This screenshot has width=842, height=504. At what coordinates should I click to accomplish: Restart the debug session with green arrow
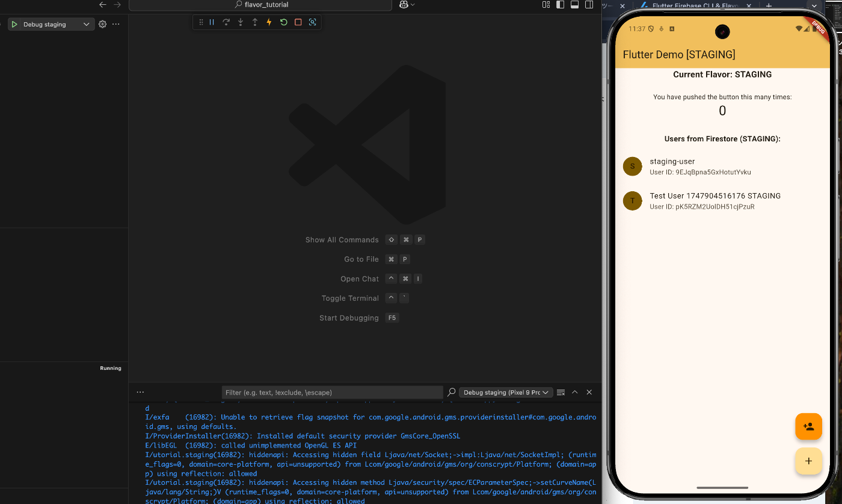(283, 22)
